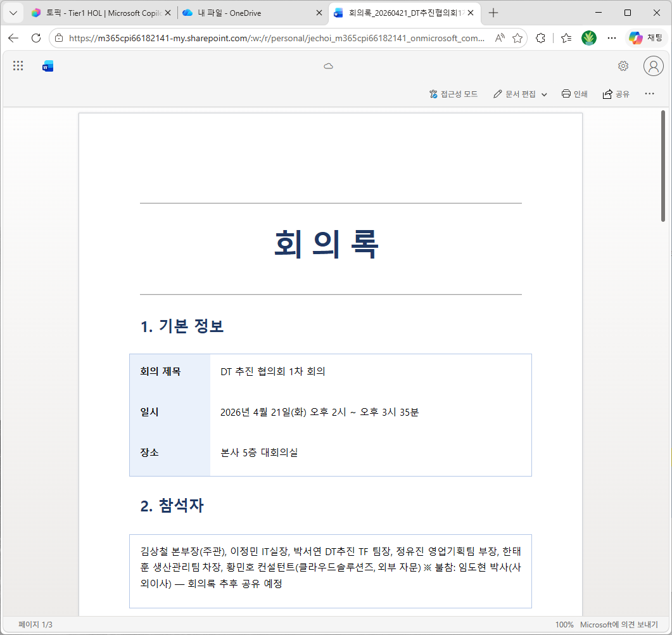This screenshot has width=672, height=635.
Task: Click the cloud save status icon
Action: click(x=328, y=66)
